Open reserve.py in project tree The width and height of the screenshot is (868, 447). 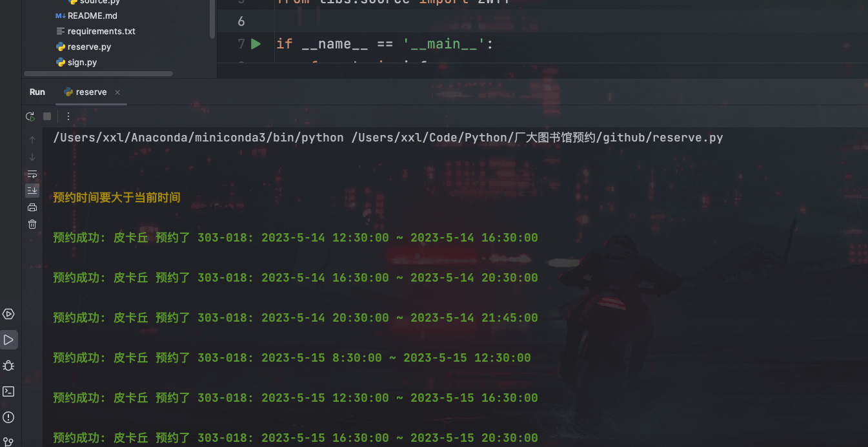point(89,47)
